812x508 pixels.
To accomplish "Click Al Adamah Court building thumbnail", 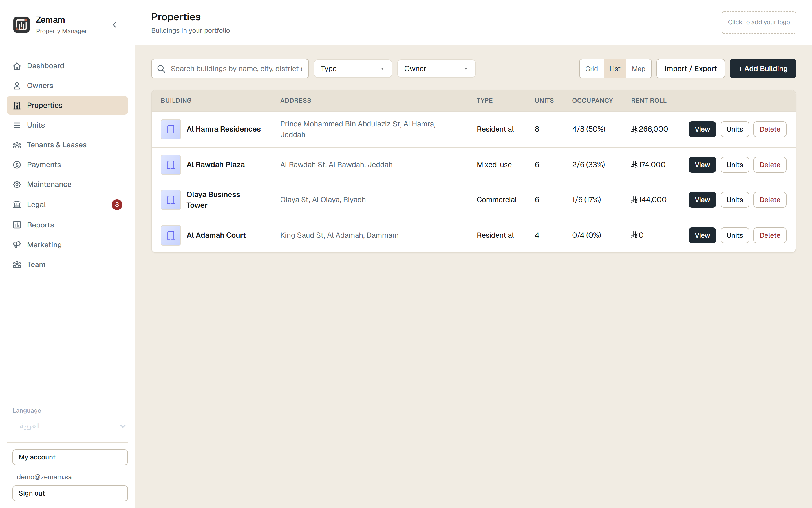I will click(x=171, y=236).
